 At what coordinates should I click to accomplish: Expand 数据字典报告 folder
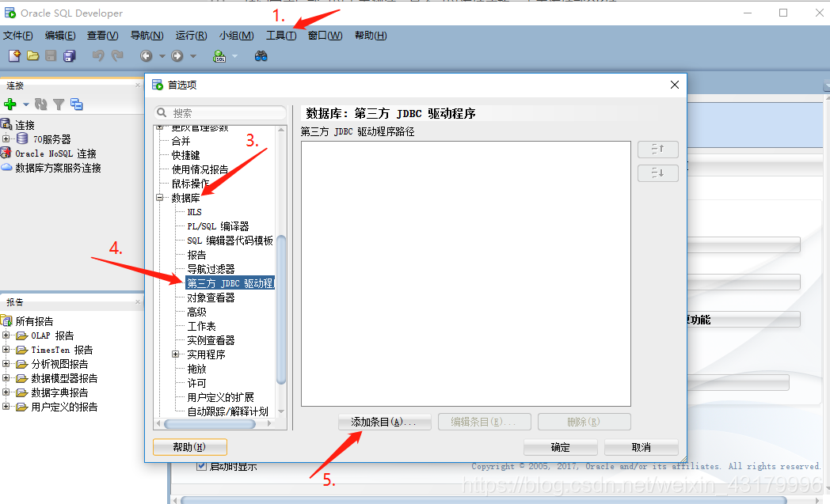tap(6, 392)
